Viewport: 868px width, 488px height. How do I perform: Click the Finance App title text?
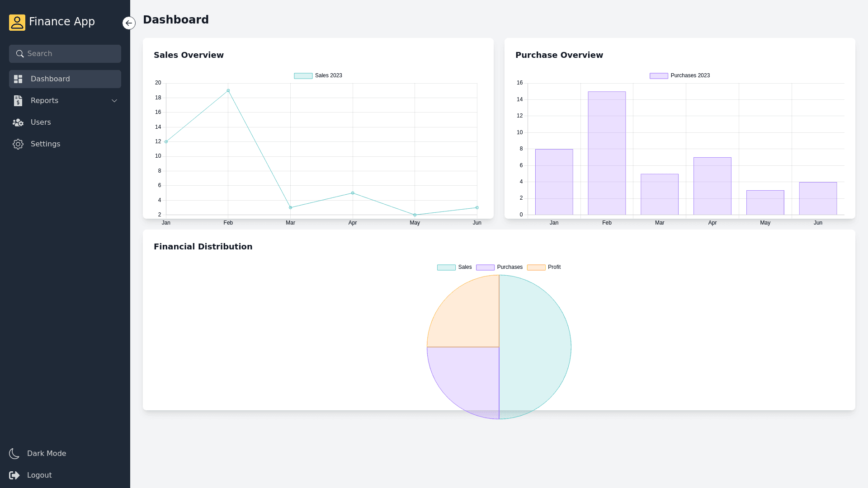click(62, 22)
